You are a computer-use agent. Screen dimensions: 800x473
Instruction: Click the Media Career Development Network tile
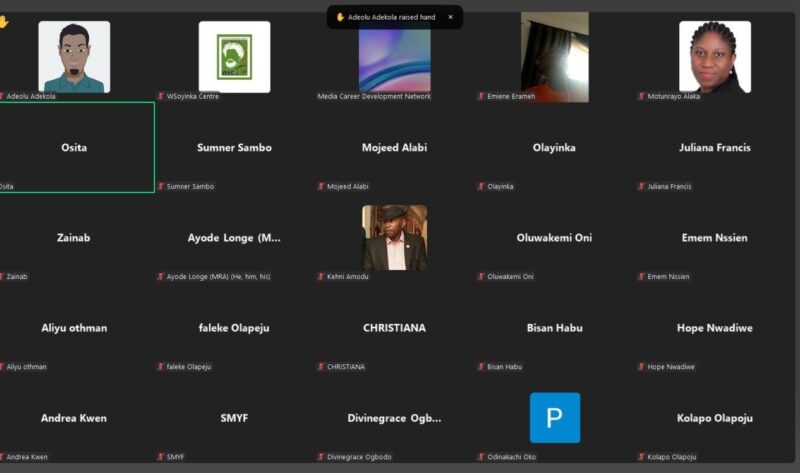(394, 57)
